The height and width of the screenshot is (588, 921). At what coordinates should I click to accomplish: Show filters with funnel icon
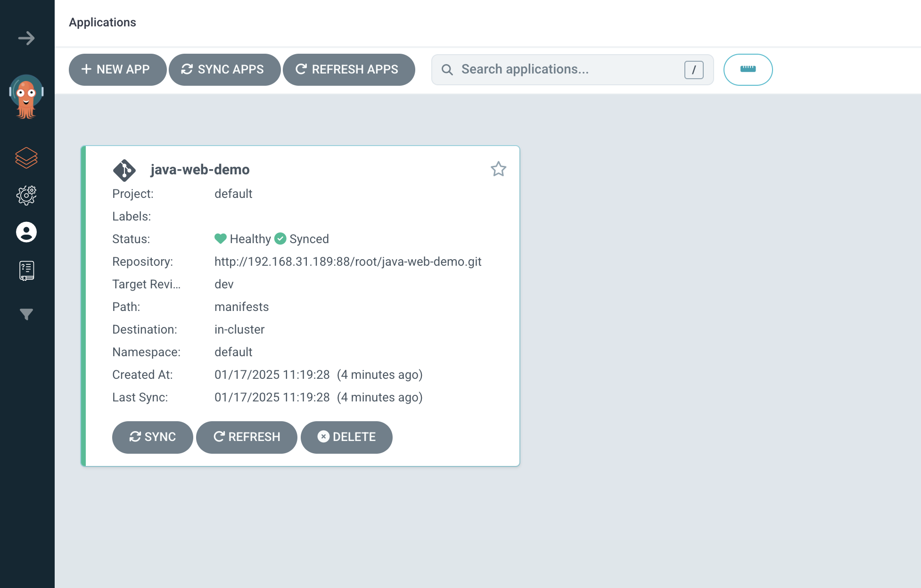point(26,314)
